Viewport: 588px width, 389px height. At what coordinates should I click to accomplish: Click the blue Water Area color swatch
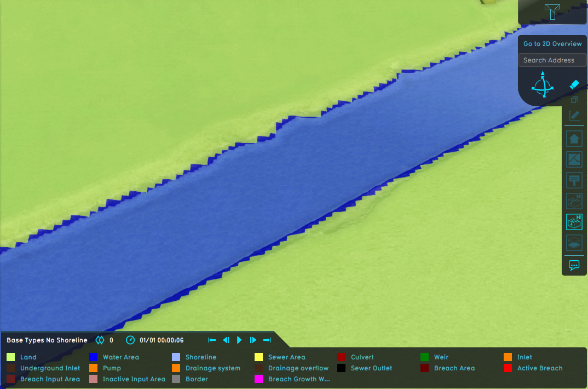[93, 357]
